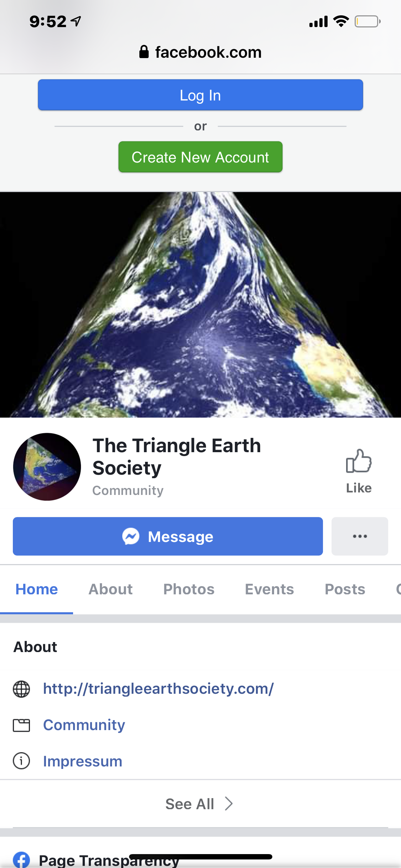Click the Create New Account button

pyautogui.click(x=200, y=157)
